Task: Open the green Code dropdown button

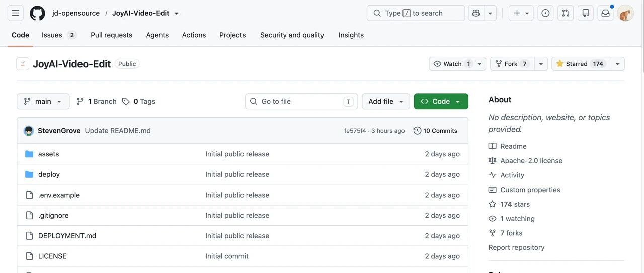Action: (x=441, y=101)
